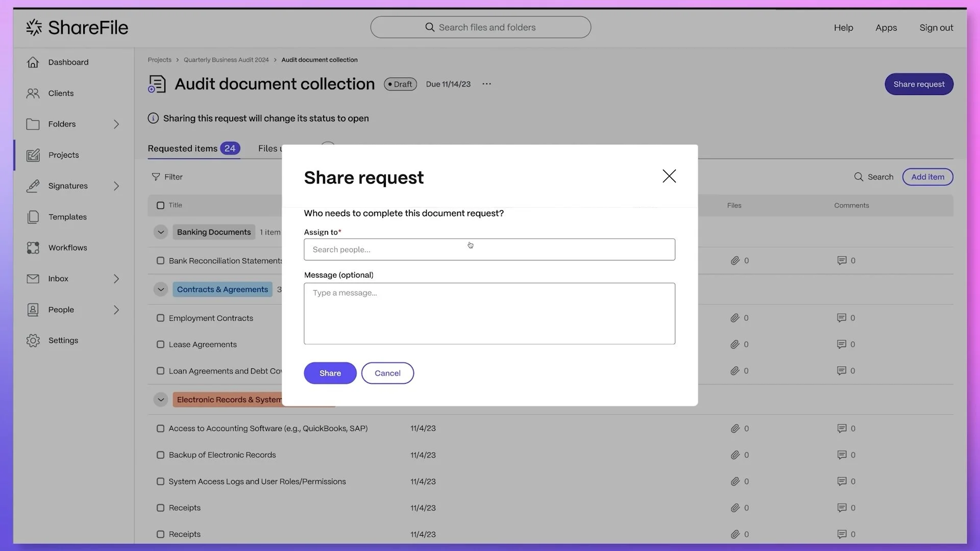Screen dimensions: 980x551
Task: Check the Employment Contracts checkbox
Action: click(x=160, y=318)
